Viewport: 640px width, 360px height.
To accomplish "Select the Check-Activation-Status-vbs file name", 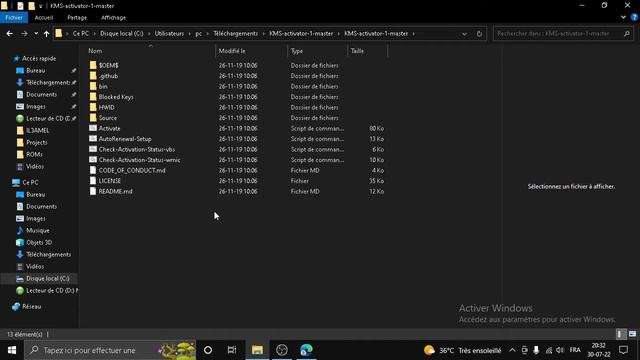I will tap(137, 149).
